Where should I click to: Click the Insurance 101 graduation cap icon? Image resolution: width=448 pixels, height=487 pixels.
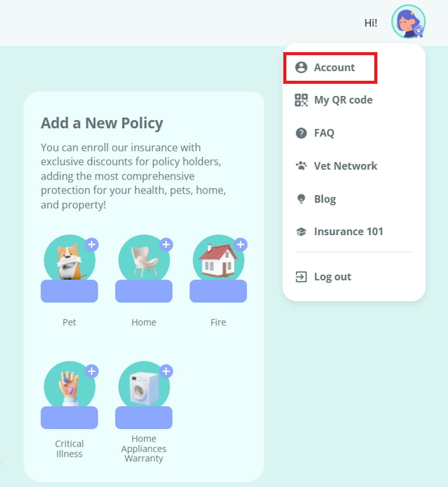coord(301,232)
